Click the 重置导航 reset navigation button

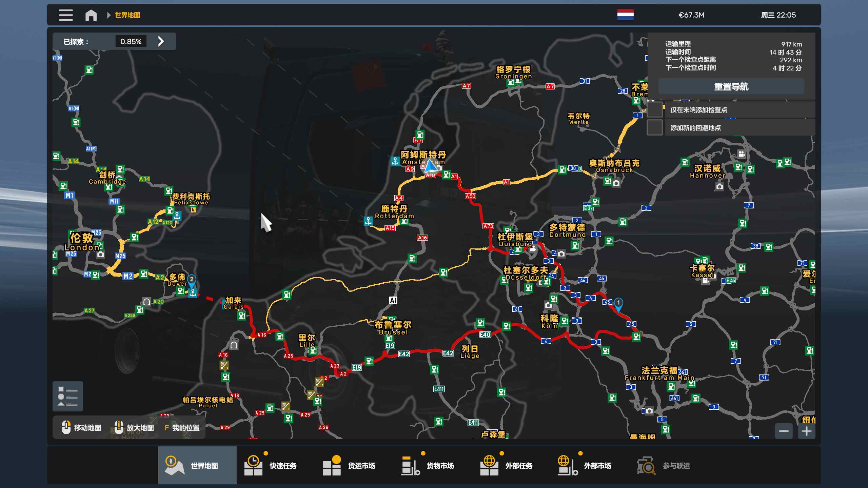coord(731,87)
